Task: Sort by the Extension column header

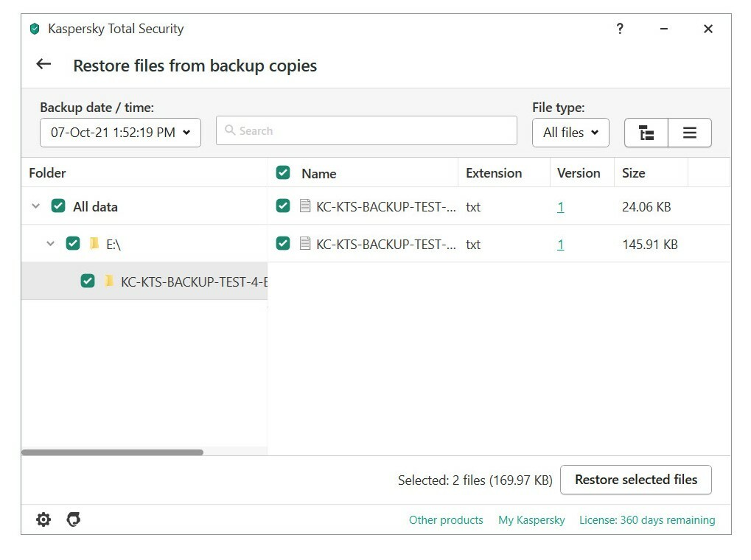Action: (494, 173)
